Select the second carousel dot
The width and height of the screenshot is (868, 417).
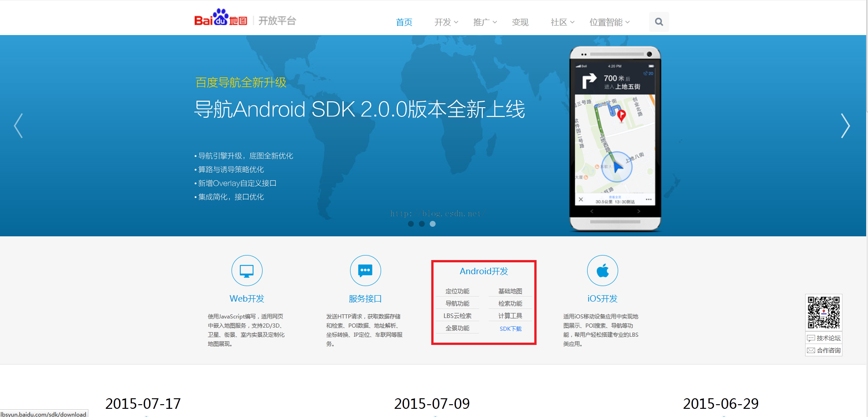[422, 224]
